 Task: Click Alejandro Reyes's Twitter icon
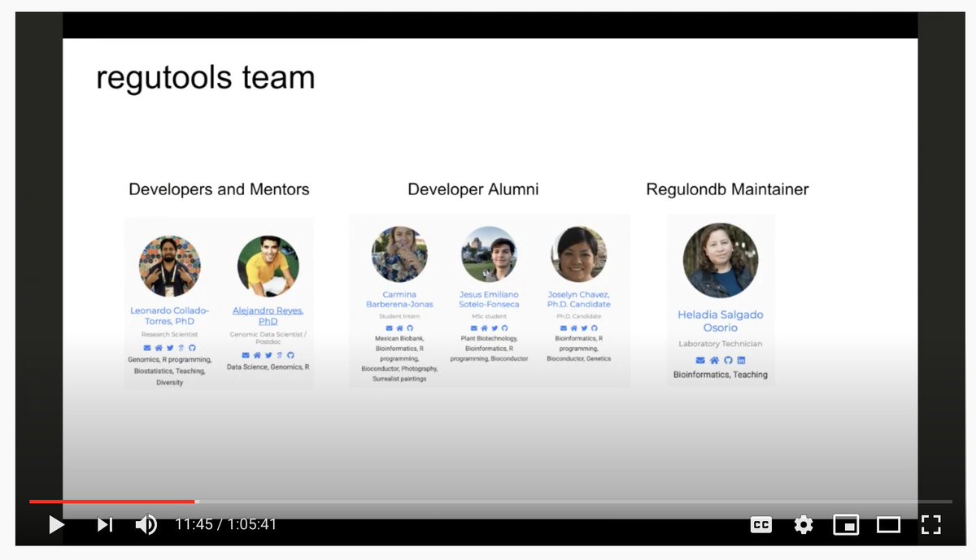[x=268, y=355]
